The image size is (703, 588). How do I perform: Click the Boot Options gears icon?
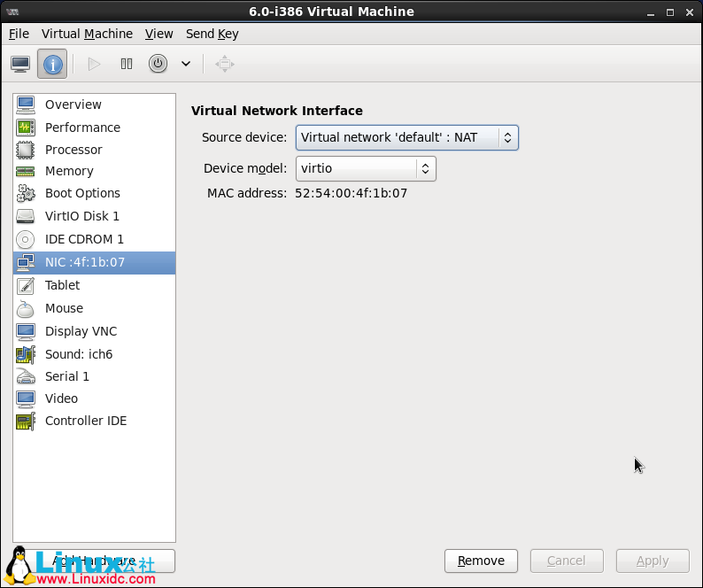(x=26, y=193)
